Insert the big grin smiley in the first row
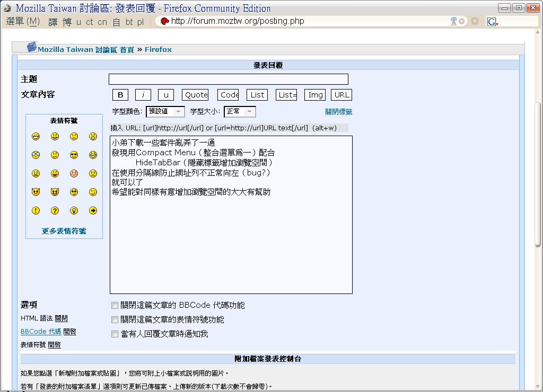This screenshot has height=392, width=543. [x=36, y=136]
